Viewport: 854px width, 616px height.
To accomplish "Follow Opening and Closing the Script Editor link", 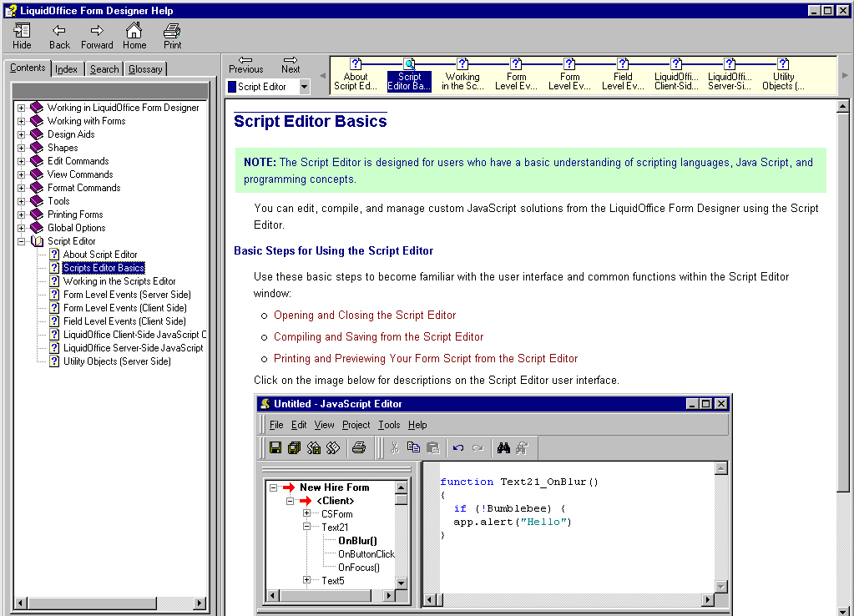I will click(365, 315).
